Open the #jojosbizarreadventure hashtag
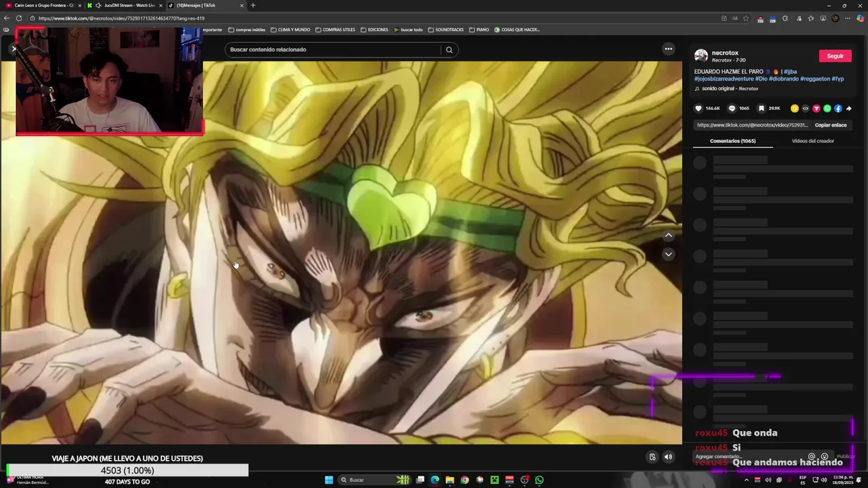The width and height of the screenshot is (868, 488). (724, 79)
